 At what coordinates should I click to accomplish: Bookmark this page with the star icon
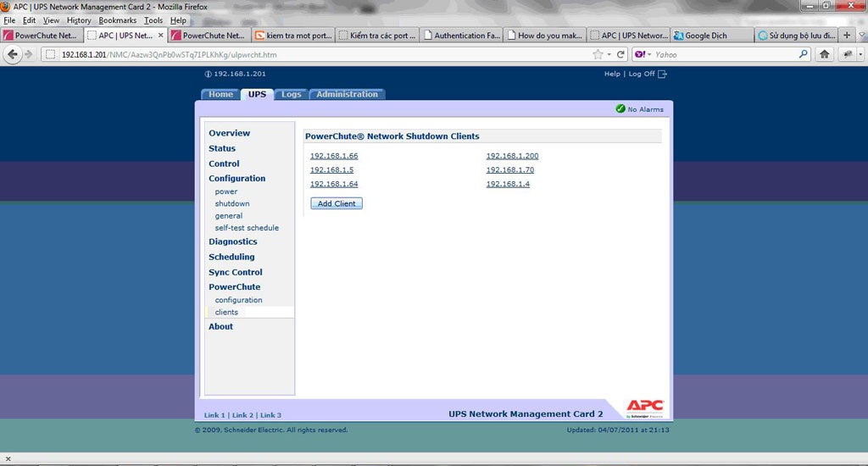[598, 54]
